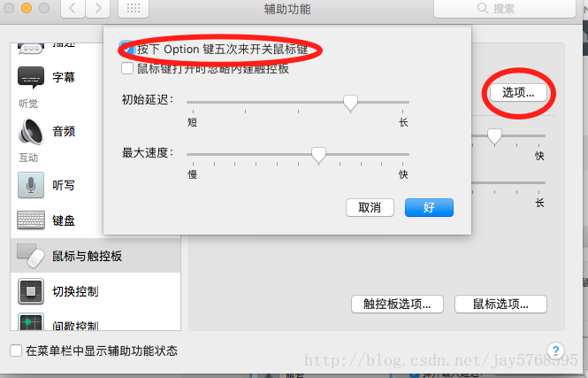Open the Keyboard (键盘) sidebar icon
The image size is (588, 378).
point(31,220)
